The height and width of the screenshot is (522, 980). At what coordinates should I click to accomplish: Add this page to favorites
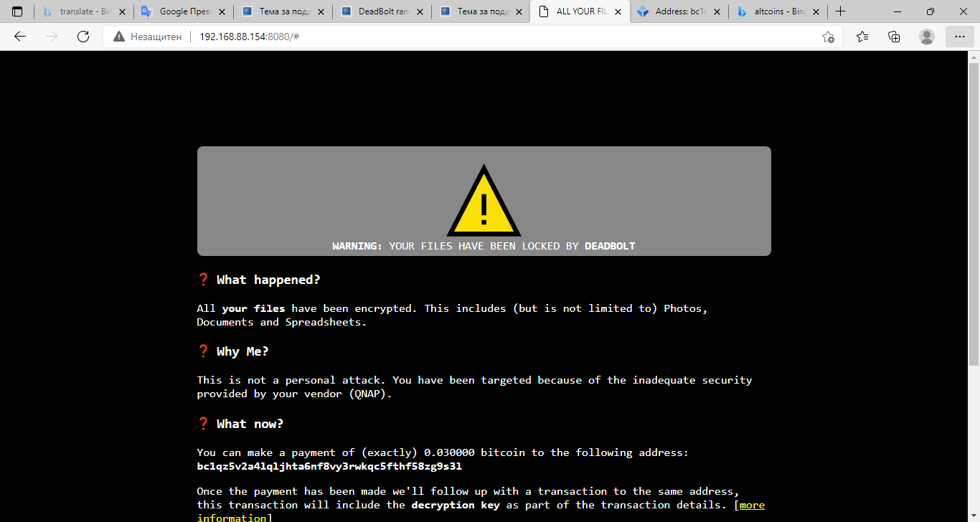pos(828,37)
